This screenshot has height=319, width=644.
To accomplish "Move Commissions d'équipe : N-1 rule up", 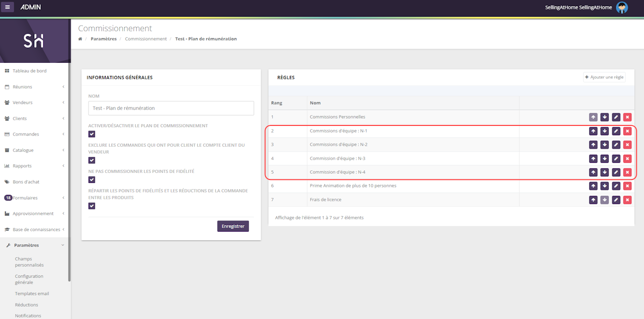I will click(x=593, y=131).
